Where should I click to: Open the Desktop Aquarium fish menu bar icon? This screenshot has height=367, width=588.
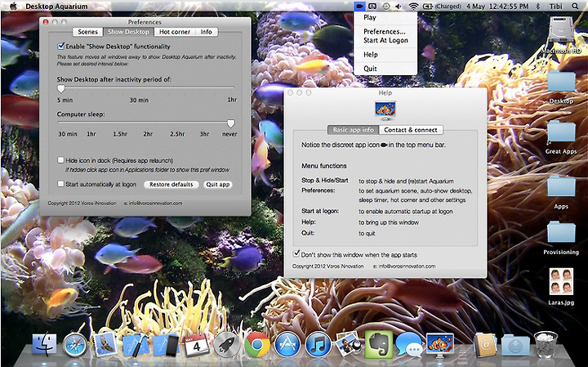point(359,7)
